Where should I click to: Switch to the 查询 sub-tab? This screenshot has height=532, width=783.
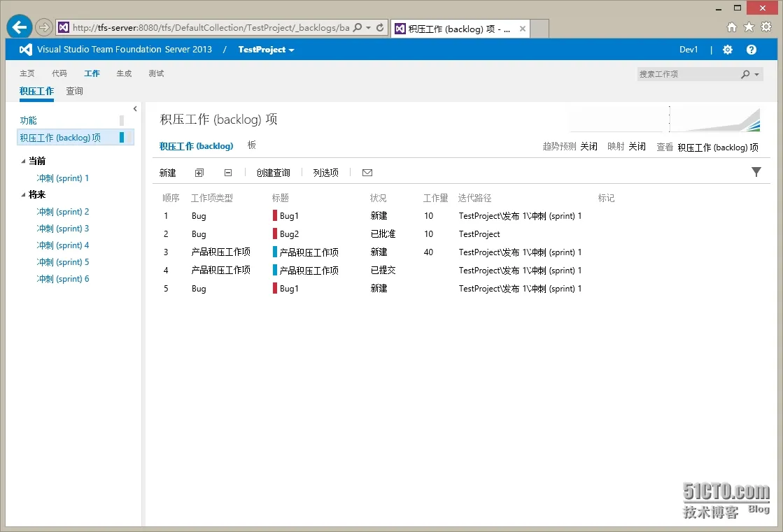click(74, 91)
